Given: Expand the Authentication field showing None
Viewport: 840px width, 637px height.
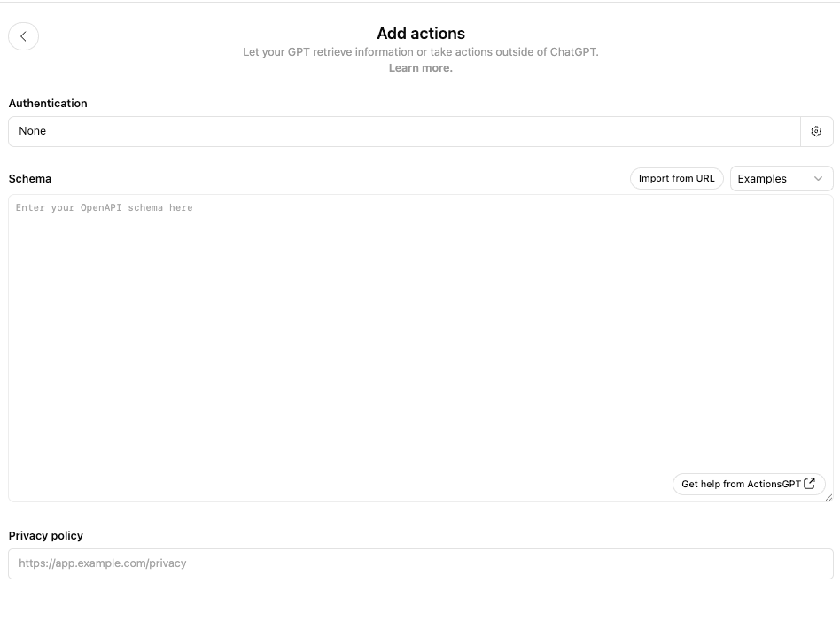Looking at the screenshot, I should [x=403, y=130].
